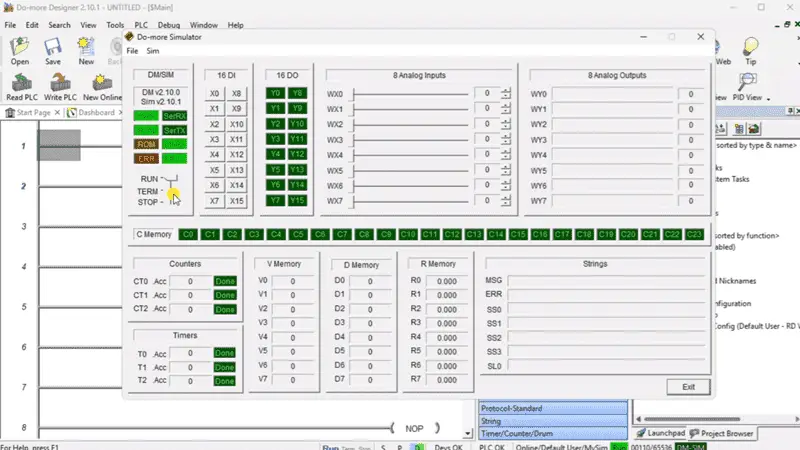The image size is (800, 450).
Task: Click the WX0 value stepper
Action: click(506, 93)
